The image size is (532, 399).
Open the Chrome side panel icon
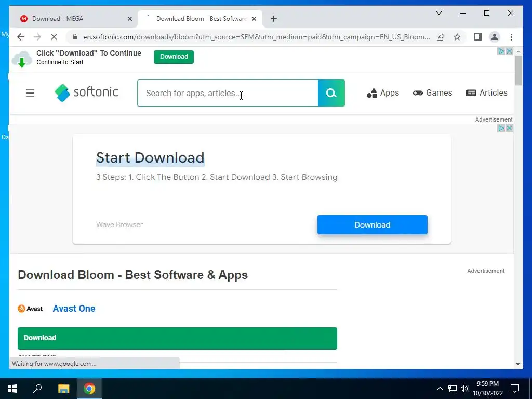pos(478,37)
